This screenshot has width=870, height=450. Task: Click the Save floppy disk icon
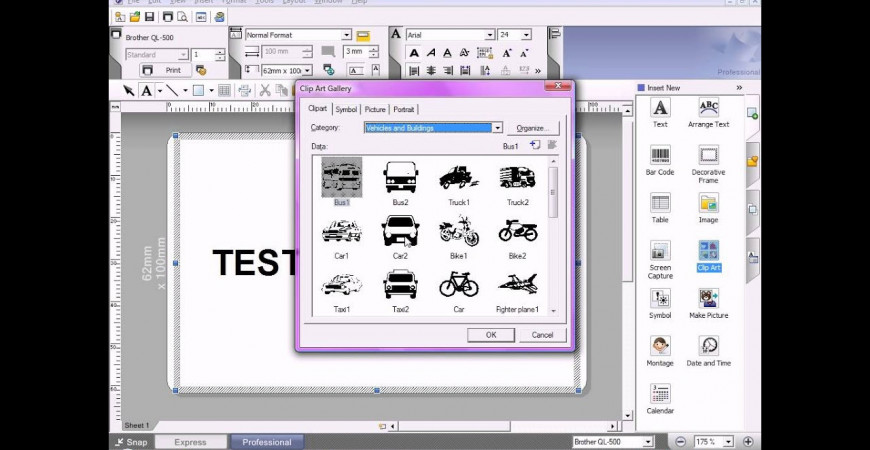pos(149,17)
